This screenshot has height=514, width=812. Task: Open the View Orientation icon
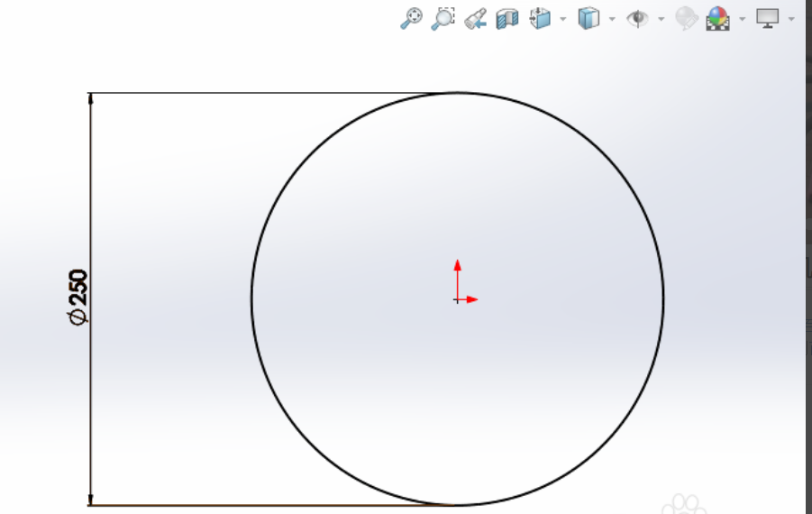click(x=540, y=19)
